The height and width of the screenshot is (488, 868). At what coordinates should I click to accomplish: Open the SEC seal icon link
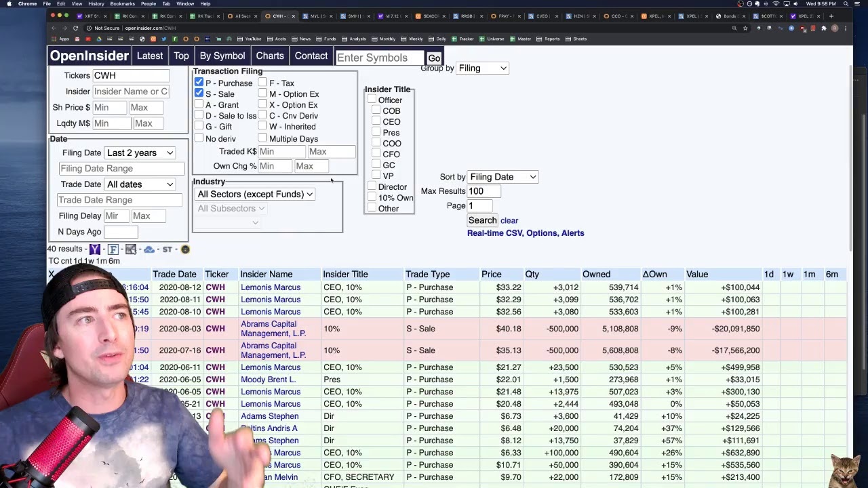coord(185,249)
